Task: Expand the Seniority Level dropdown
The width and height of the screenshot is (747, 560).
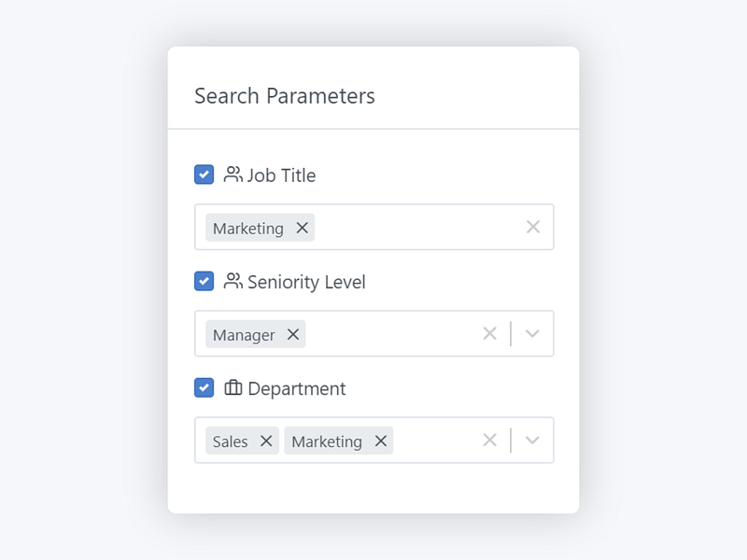Action: tap(532, 334)
